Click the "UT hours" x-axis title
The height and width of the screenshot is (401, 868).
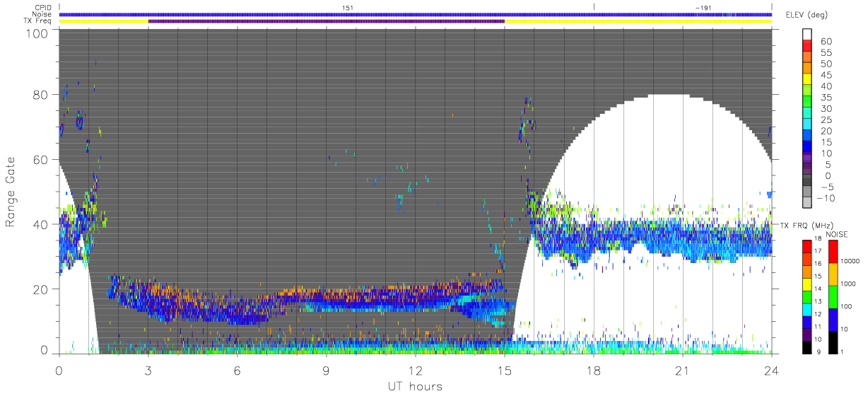coord(415,386)
